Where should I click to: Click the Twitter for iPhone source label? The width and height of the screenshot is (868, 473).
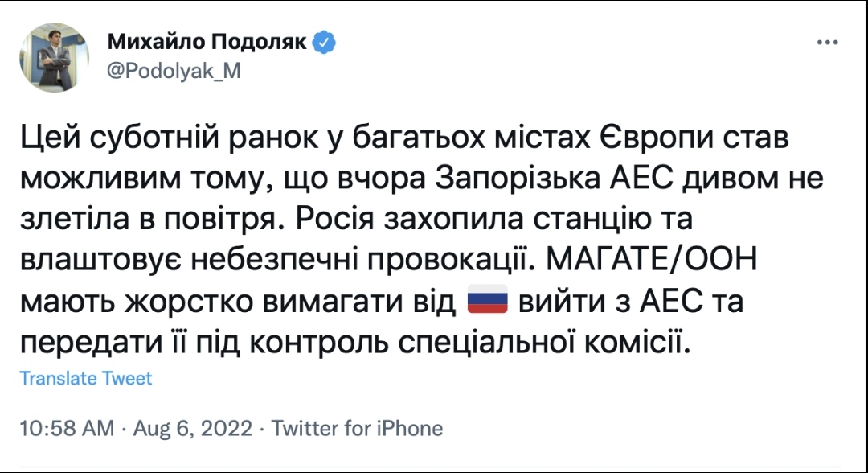[x=357, y=428]
